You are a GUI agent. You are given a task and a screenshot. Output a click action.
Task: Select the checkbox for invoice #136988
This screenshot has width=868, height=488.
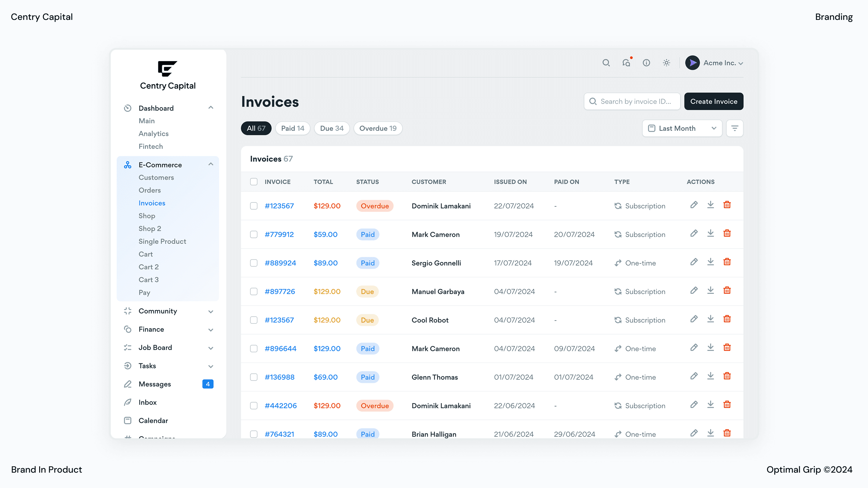coord(254,377)
